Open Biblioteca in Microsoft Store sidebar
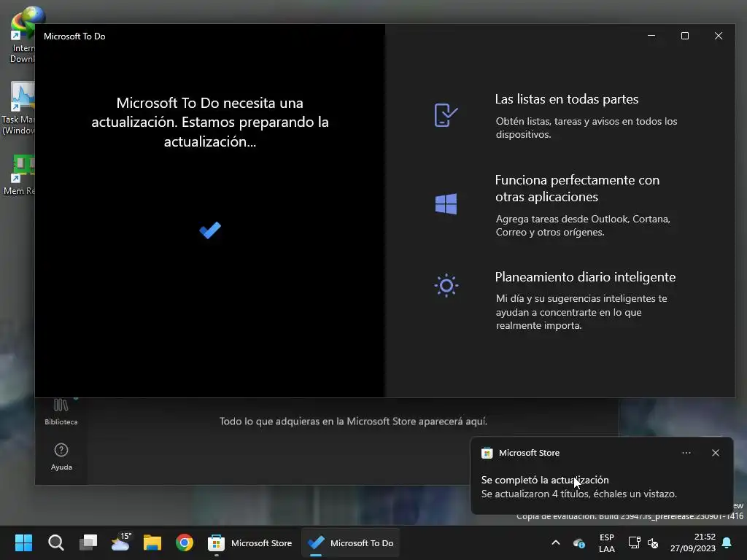 [61, 413]
